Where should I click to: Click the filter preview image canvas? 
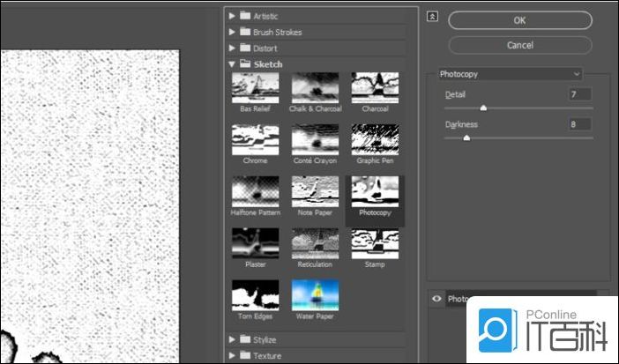[90, 206]
